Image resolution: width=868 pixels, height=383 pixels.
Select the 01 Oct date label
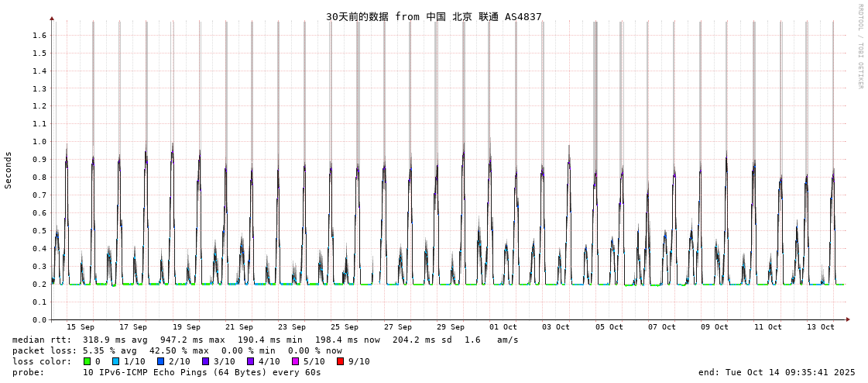click(503, 327)
